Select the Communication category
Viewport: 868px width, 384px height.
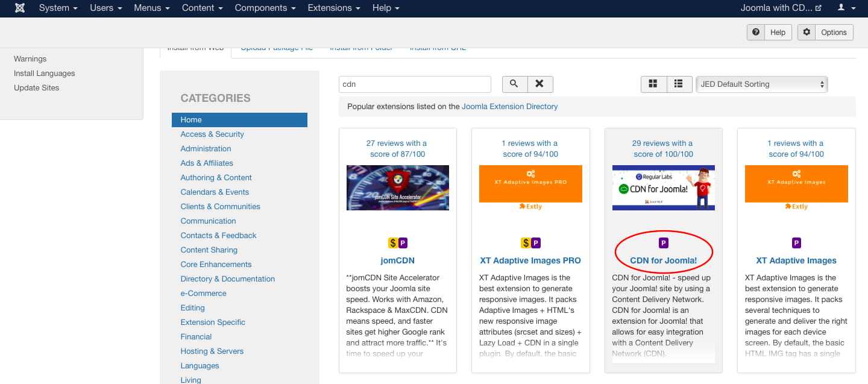coord(208,221)
